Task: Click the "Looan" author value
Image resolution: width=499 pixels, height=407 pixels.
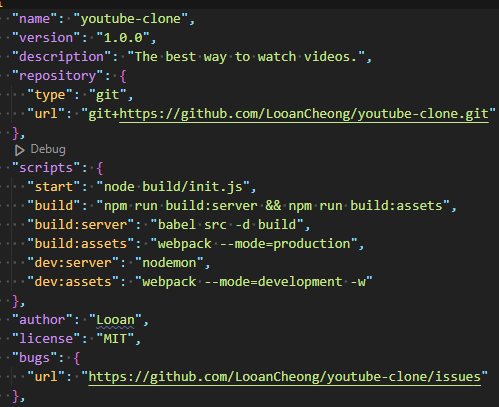Action: (116, 320)
